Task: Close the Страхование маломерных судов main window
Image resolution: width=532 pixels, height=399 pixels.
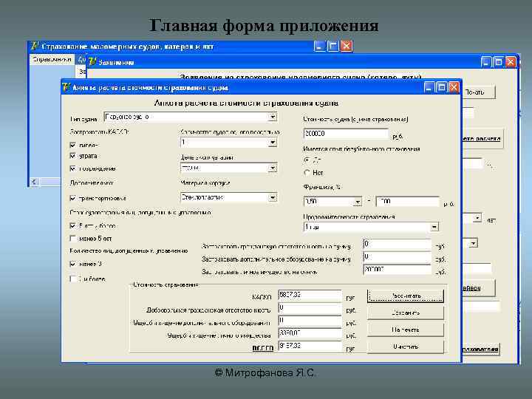Action: point(346,46)
